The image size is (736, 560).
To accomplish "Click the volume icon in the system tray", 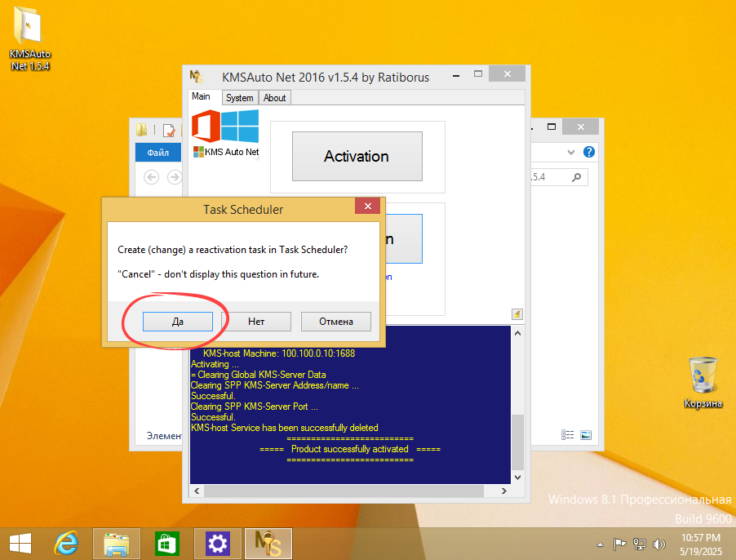I will tap(659, 544).
